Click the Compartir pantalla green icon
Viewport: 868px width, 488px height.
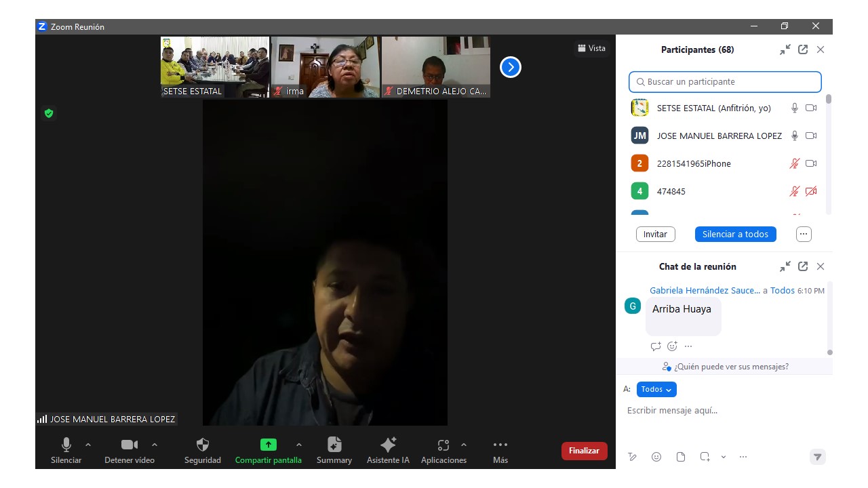click(x=269, y=445)
